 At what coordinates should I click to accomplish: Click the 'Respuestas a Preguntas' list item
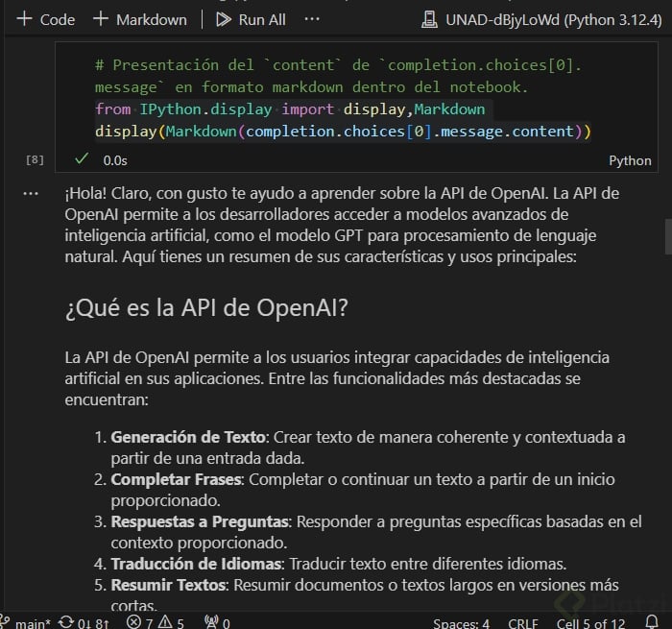click(368, 532)
